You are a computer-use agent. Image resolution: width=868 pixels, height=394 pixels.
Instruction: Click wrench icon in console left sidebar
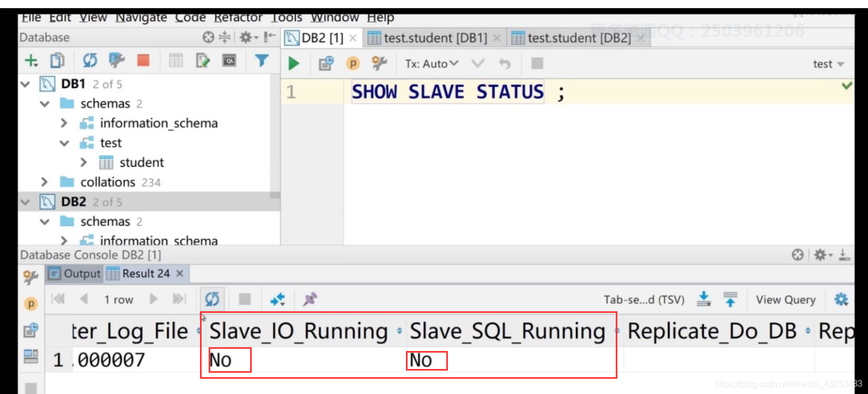point(31,278)
